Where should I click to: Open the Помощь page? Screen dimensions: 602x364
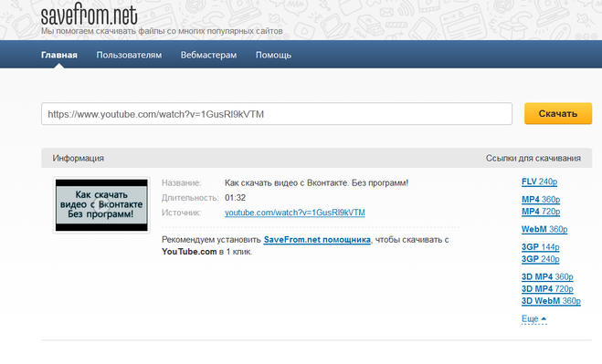(273, 55)
